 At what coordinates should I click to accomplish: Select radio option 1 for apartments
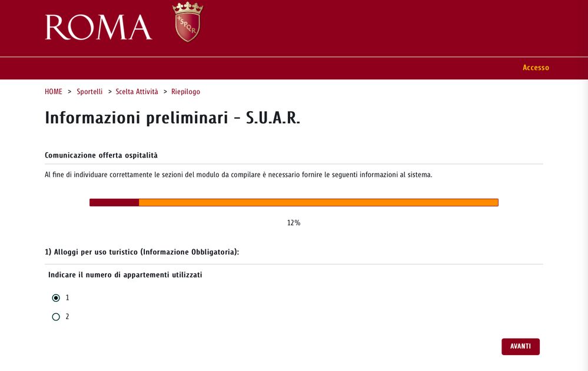pyautogui.click(x=56, y=298)
